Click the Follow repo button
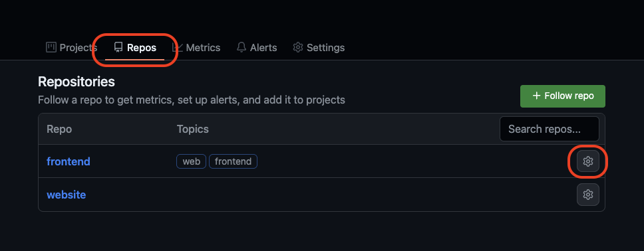The height and width of the screenshot is (251, 644). [x=563, y=96]
